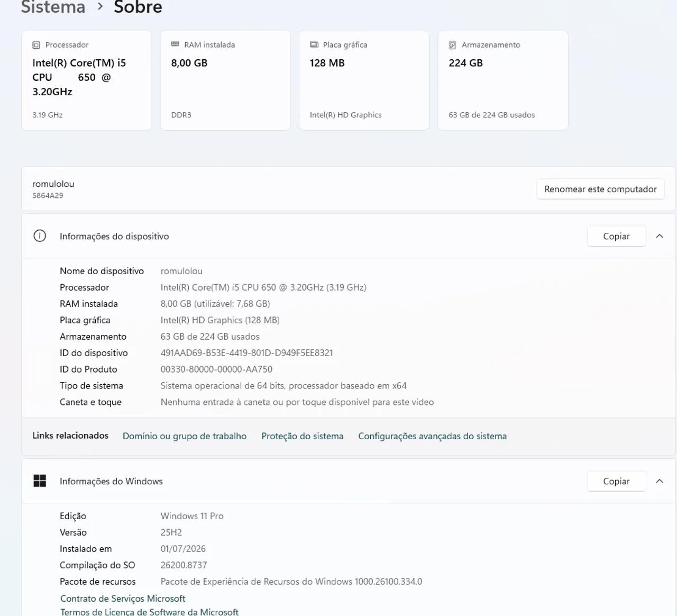Viewport: 677px width, 616px height.
Task: Open Proteção do sistema link
Action: pos(302,436)
